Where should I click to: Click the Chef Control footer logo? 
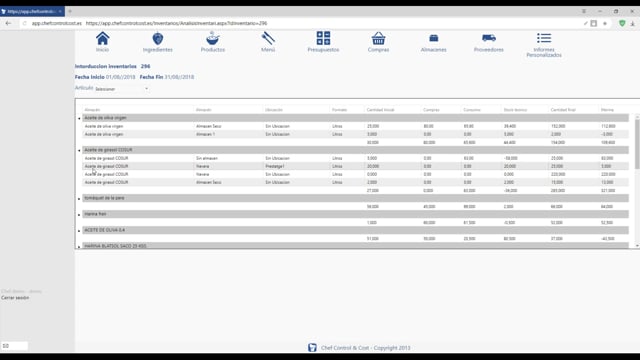(x=312, y=347)
